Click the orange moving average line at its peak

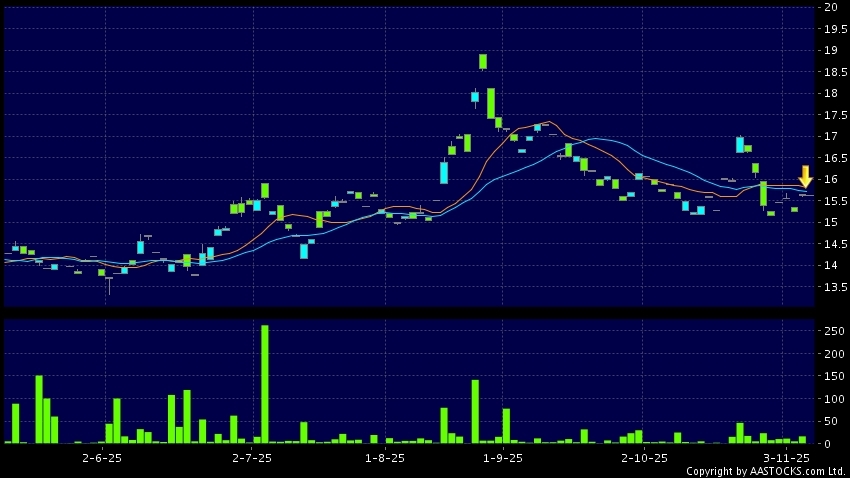point(547,122)
